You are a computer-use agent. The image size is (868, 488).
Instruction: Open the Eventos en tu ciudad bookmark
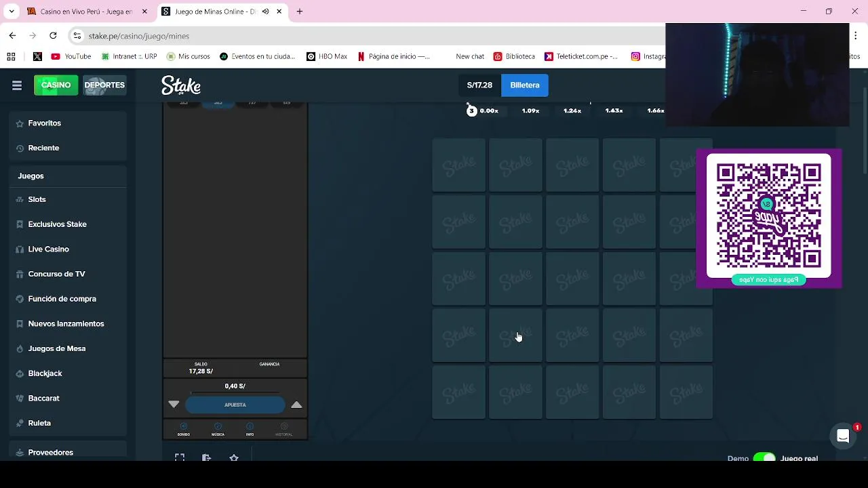coord(258,56)
